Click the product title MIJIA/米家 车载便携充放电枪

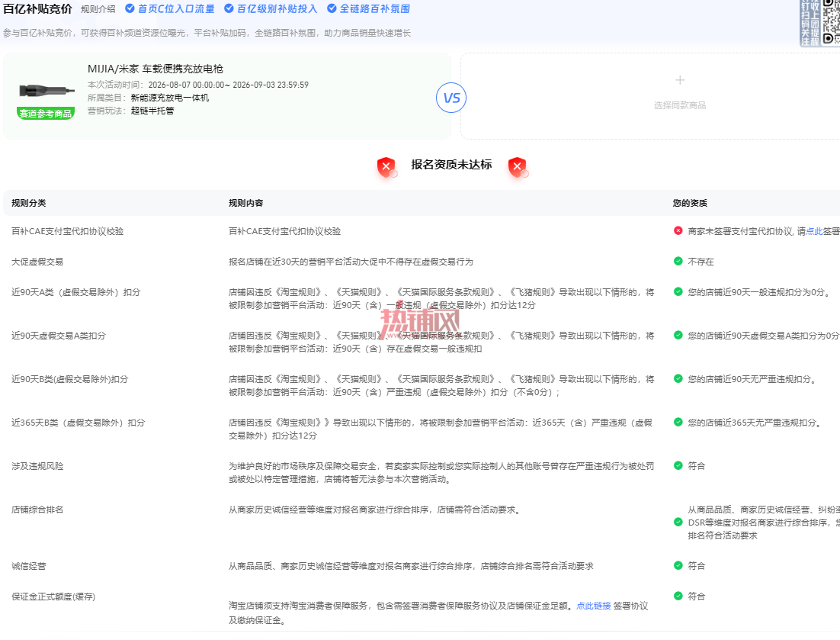coord(155,69)
